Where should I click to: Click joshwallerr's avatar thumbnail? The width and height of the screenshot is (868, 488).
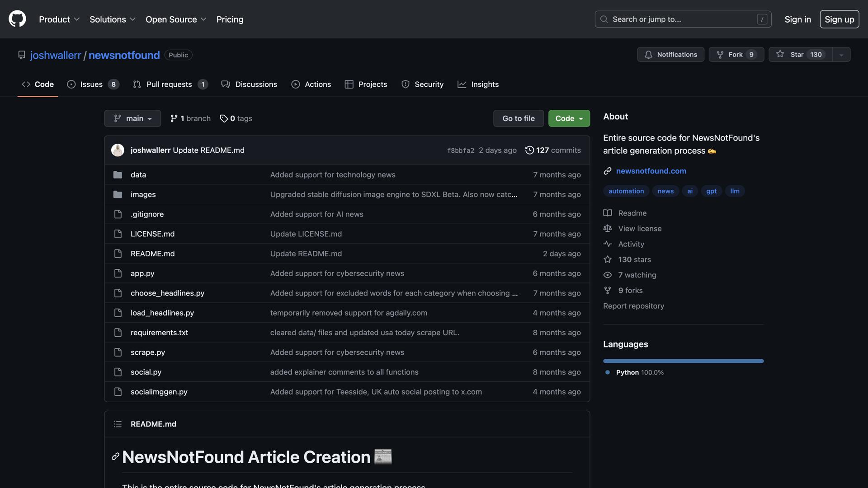pos(118,150)
